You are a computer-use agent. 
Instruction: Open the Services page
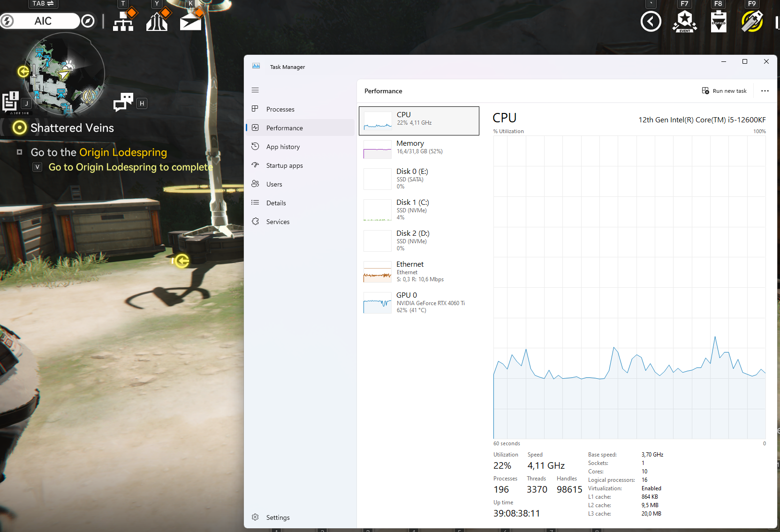pyautogui.click(x=300, y=222)
